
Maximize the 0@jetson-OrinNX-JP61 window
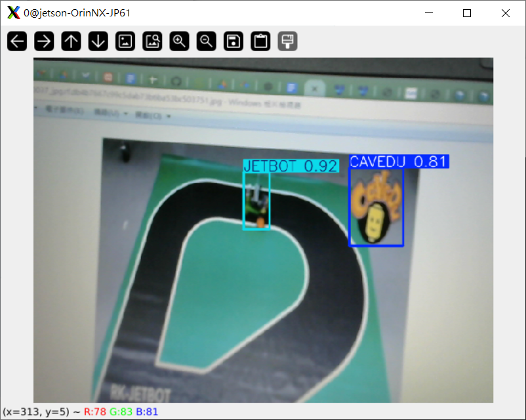pyautogui.click(x=467, y=13)
